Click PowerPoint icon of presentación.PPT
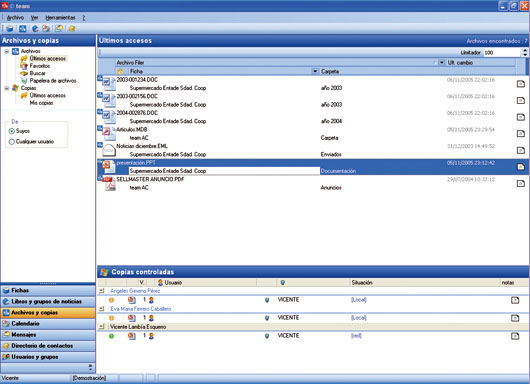 point(108,166)
